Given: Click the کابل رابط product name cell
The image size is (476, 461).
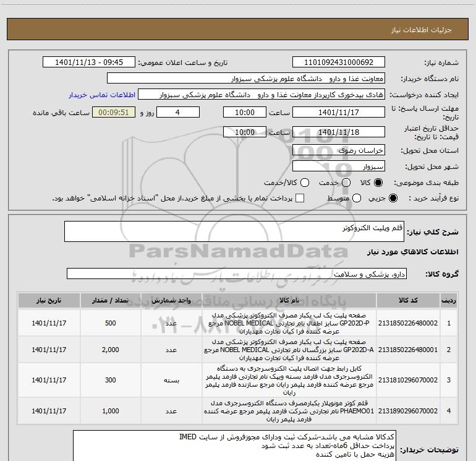Looking at the screenshot, I should pyautogui.click(x=289, y=380).
